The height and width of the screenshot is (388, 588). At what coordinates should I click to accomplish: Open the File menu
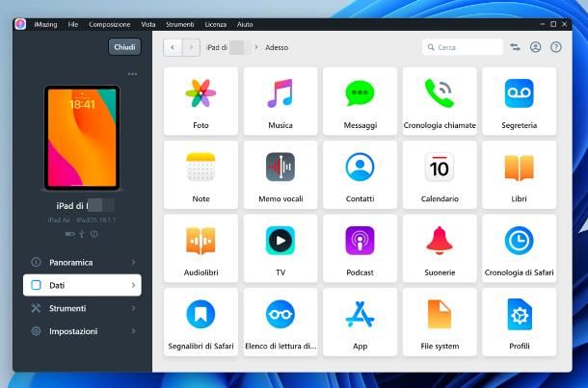(x=73, y=24)
